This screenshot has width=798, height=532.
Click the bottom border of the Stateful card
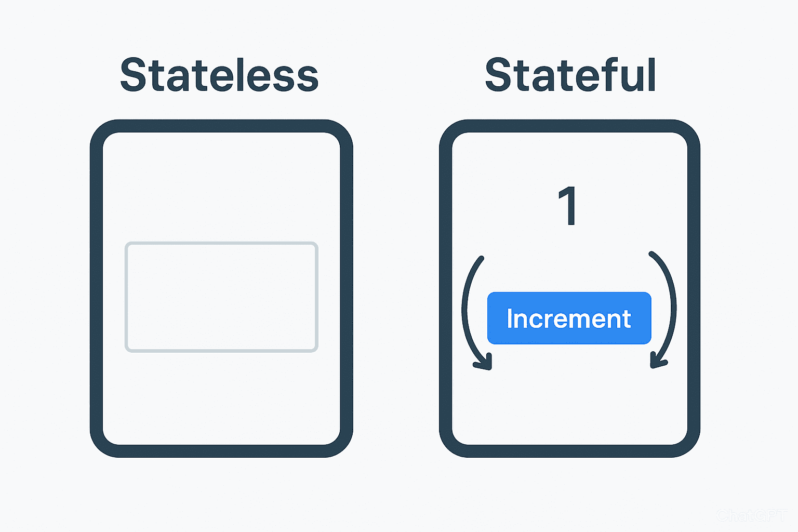[569, 450]
